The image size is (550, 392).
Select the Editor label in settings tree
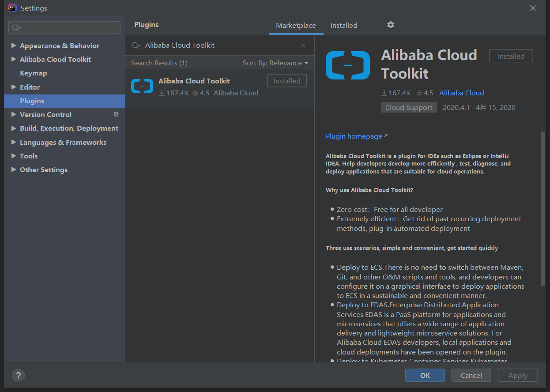click(x=30, y=87)
